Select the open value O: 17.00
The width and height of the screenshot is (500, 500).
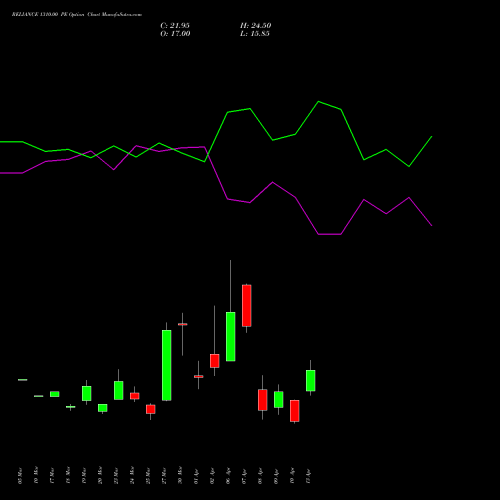[175, 34]
